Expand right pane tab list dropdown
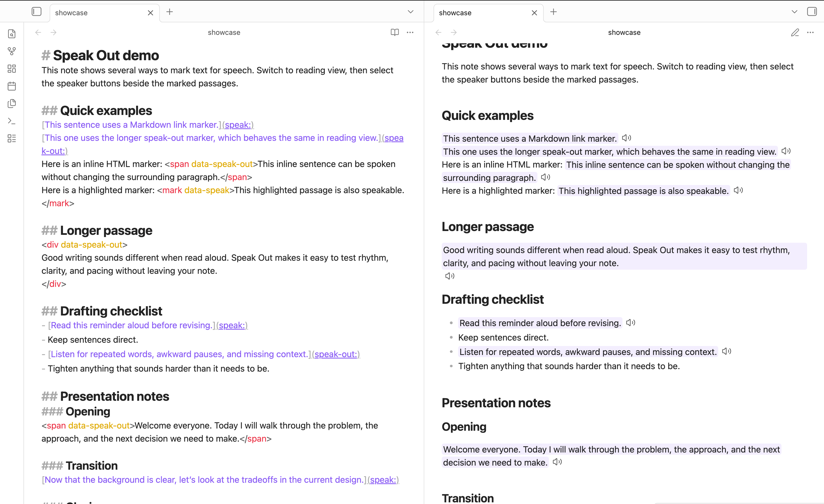 tap(795, 12)
